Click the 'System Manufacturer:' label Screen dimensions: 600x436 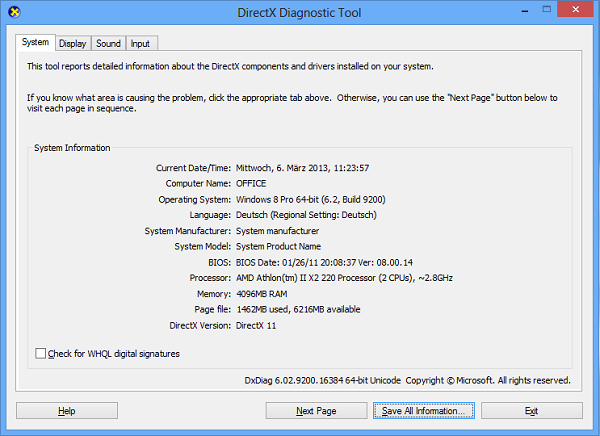[x=188, y=231]
